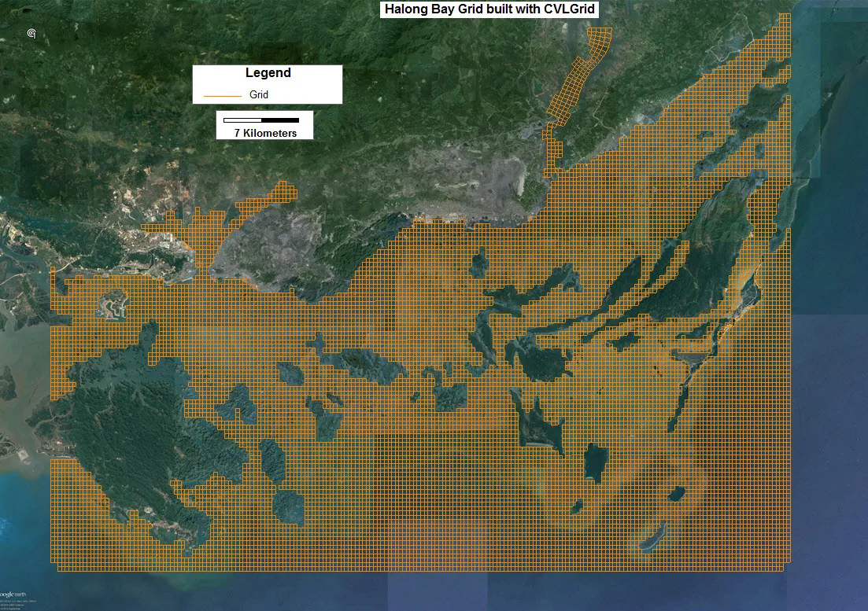Select the orange Grid line symbol in legend
Viewport: 868px width, 611px height.
pyautogui.click(x=222, y=95)
